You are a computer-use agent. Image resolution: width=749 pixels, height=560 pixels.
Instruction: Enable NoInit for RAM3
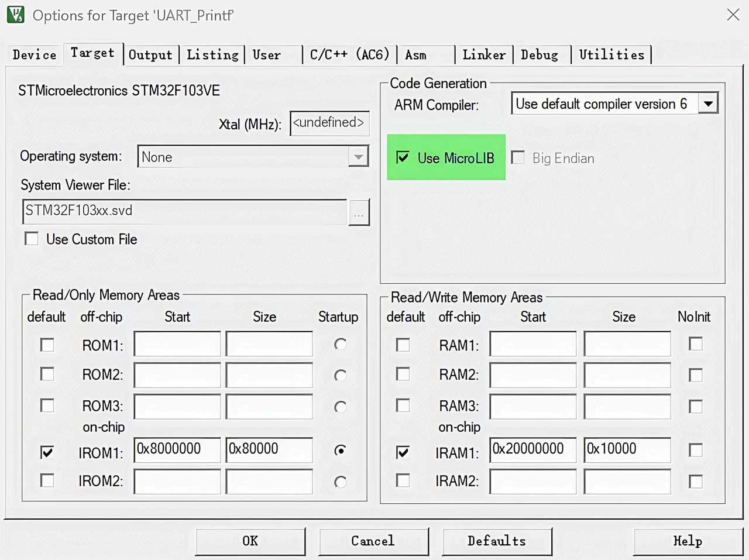(x=696, y=406)
